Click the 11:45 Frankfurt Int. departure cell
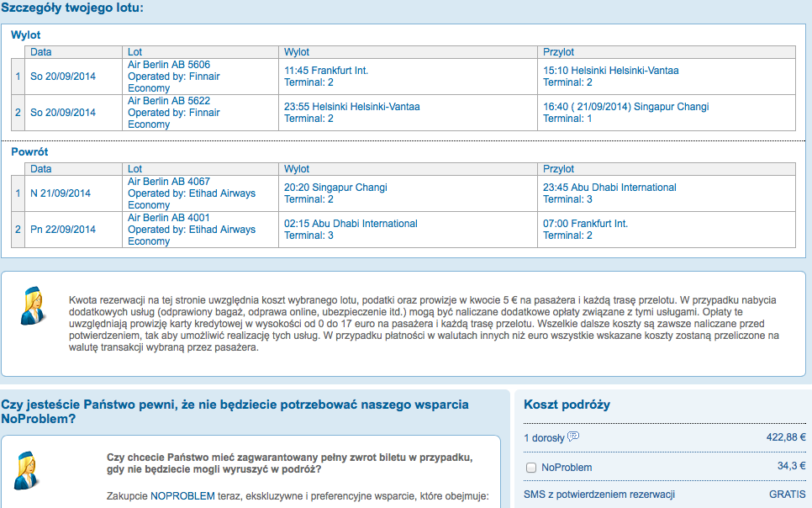The width and height of the screenshot is (812, 508). pos(408,77)
